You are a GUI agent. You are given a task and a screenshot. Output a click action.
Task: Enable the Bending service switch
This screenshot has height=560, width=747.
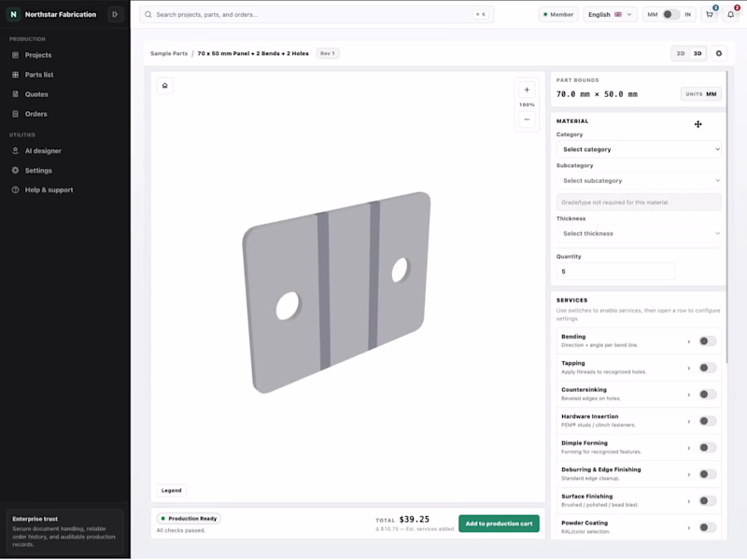(708, 341)
